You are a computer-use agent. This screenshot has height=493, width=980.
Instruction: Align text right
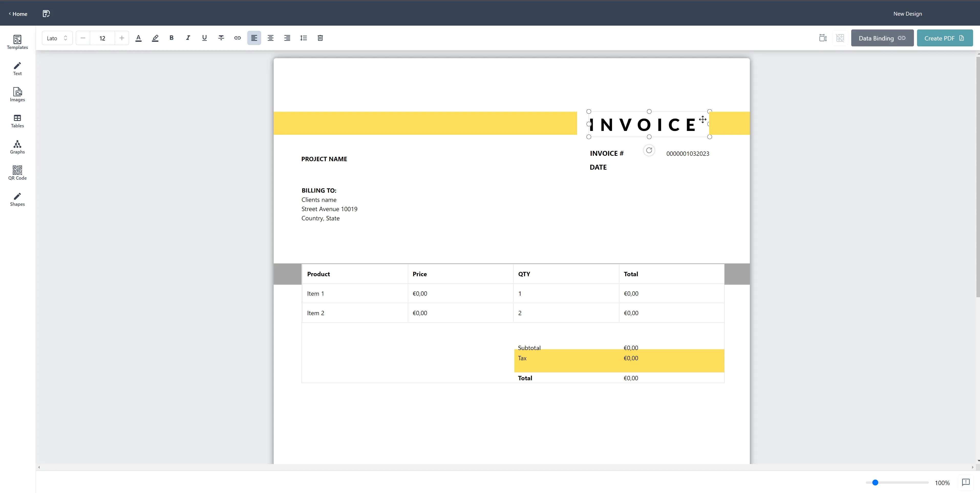287,38
